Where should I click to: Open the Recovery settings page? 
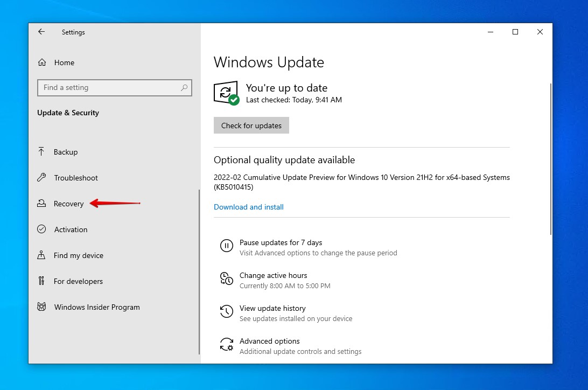tap(68, 204)
